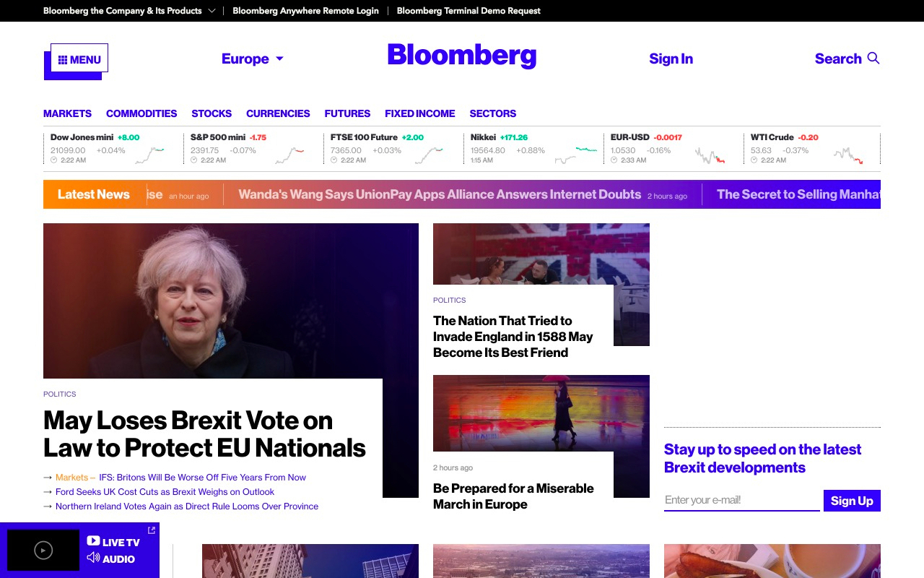Expand the Europe edition dropdown
The height and width of the screenshot is (578, 924).
253,59
